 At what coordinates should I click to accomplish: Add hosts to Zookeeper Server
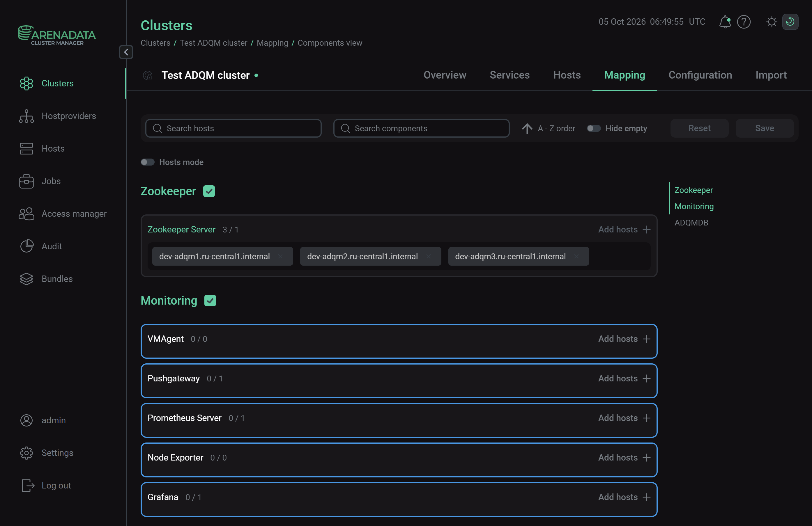coord(624,230)
